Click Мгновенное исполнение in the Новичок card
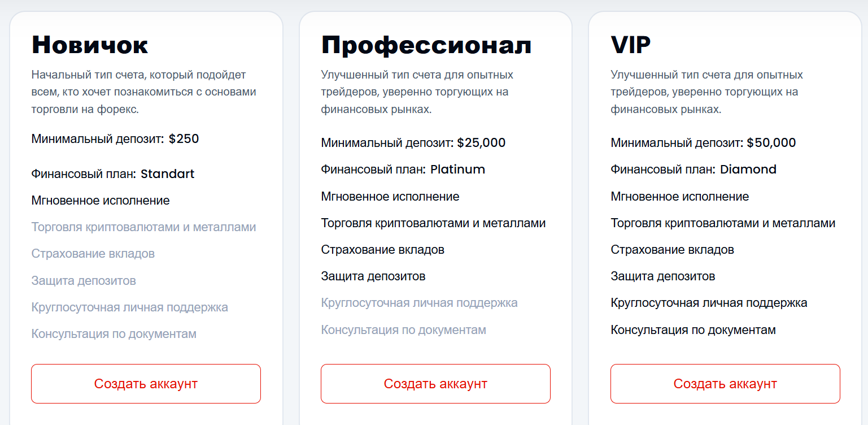 101,201
